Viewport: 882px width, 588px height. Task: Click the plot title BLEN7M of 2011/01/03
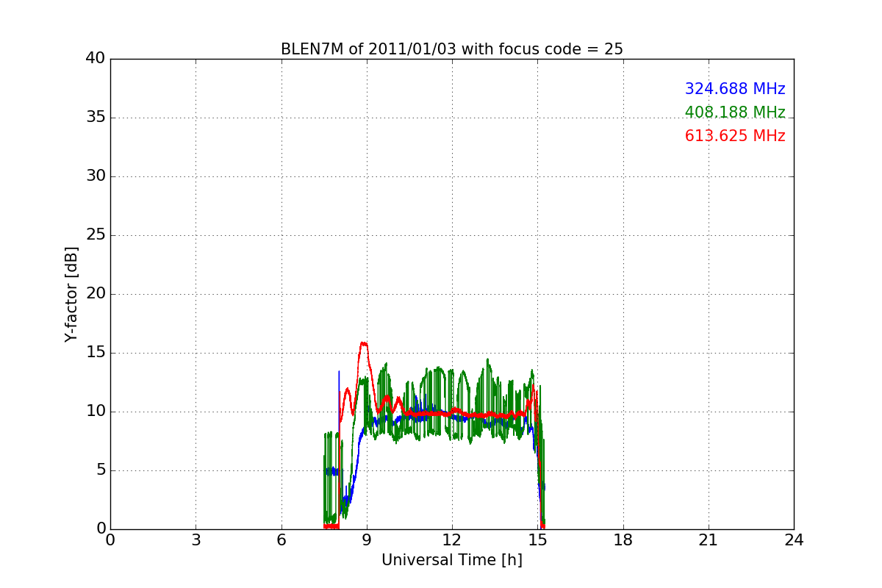pos(451,49)
